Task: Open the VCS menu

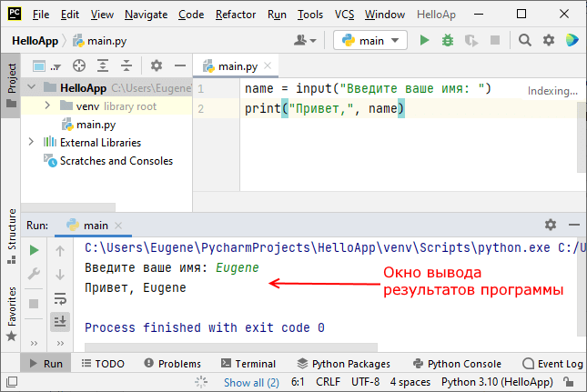Action: [x=344, y=15]
